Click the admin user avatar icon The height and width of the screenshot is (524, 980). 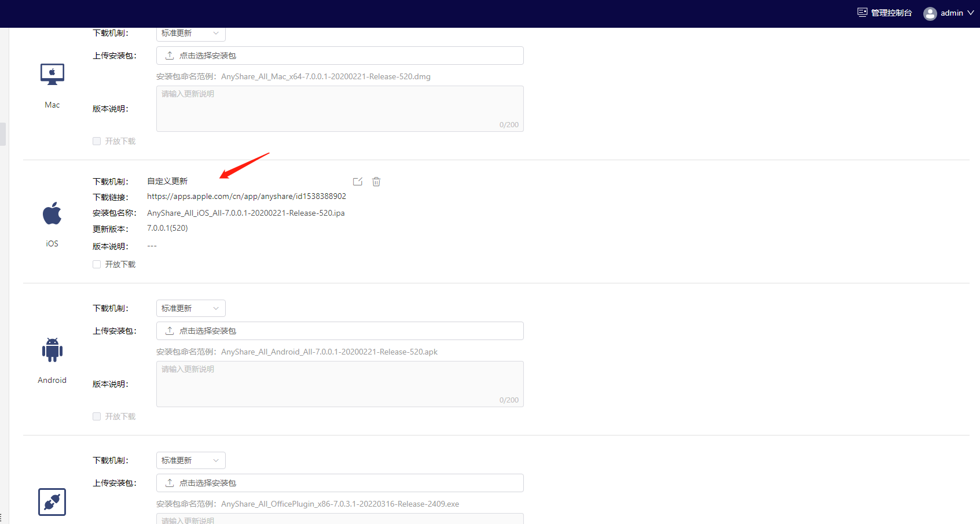pos(930,13)
